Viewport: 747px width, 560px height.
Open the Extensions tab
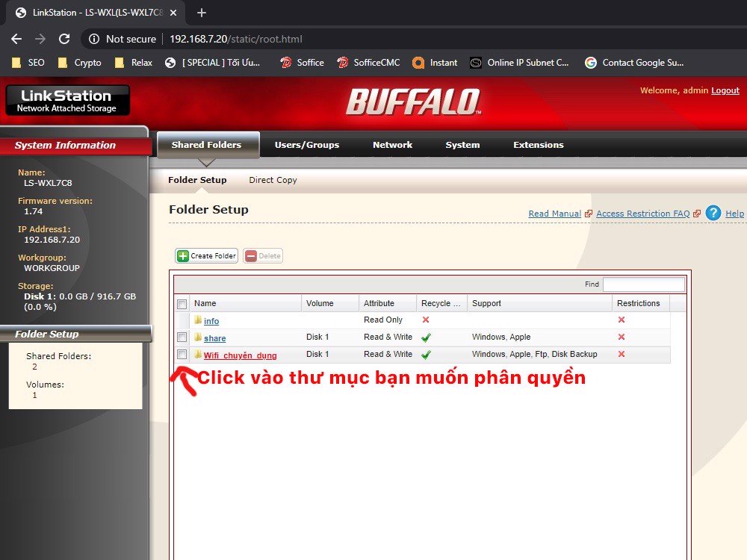[x=539, y=145]
